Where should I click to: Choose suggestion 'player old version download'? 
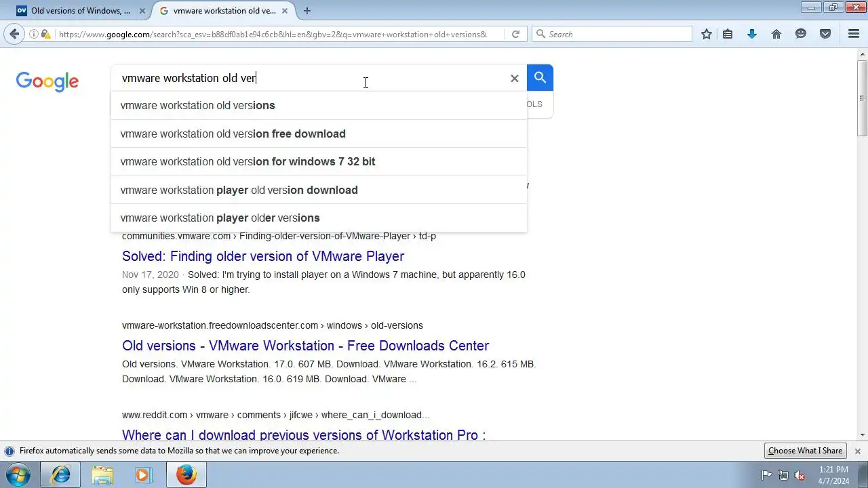pyautogui.click(x=319, y=190)
